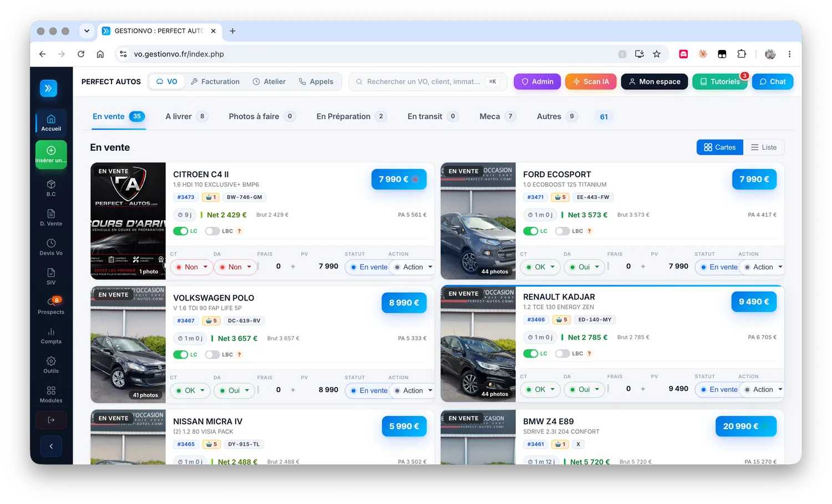Open the Ford Ecosport photo thumbnail
The height and width of the screenshot is (504, 832).
(478, 221)
